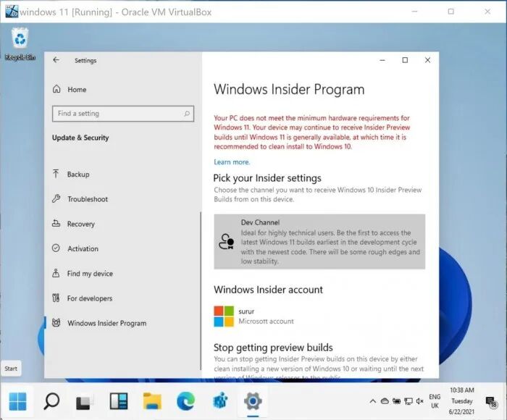Image resolution: width=507 pixels, height=420 pixels.
Task: Launch File Explorer from taskbar
Action: (152, 401)
